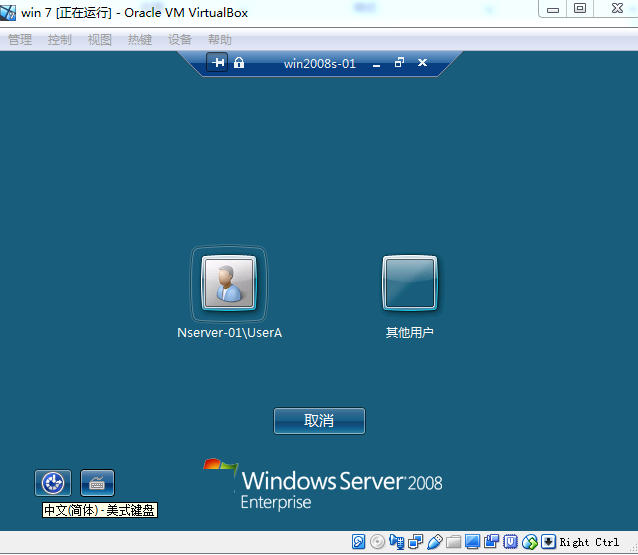Open the 帮助 menu
The image size is (638, 555).
pos(220,40)
